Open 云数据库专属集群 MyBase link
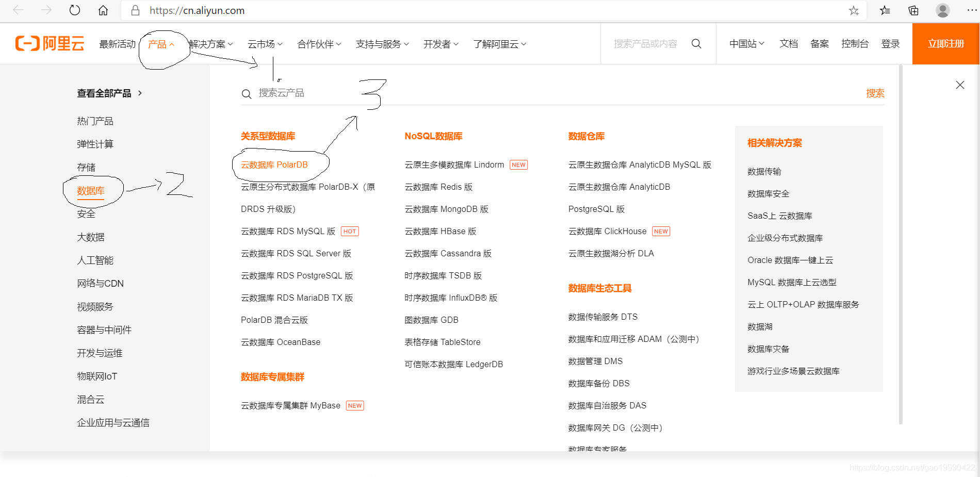Image resolution: width=980 pixels, height=477 pixels. (x=291, y=406)
